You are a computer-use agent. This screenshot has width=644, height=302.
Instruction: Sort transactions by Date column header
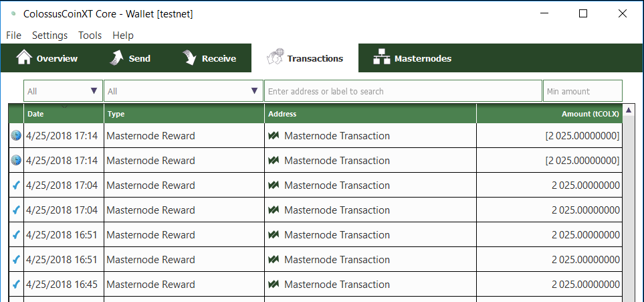(x=64, y=114)
